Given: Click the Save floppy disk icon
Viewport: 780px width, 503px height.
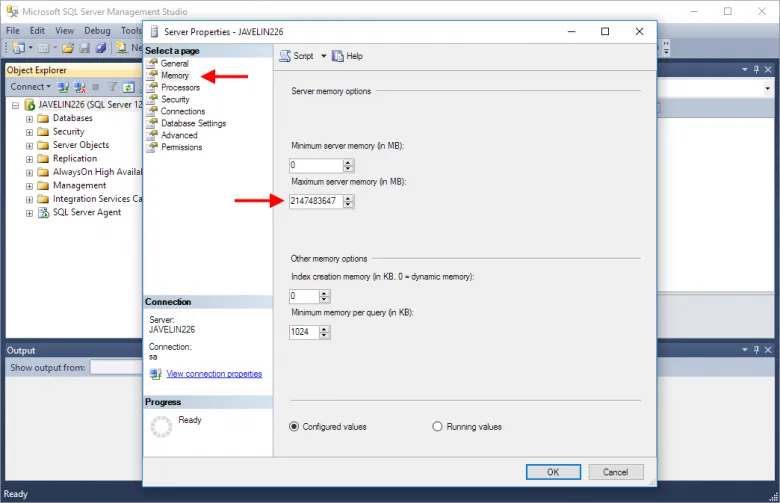Looking at the screenshot, I should click(x=85, y=48).
